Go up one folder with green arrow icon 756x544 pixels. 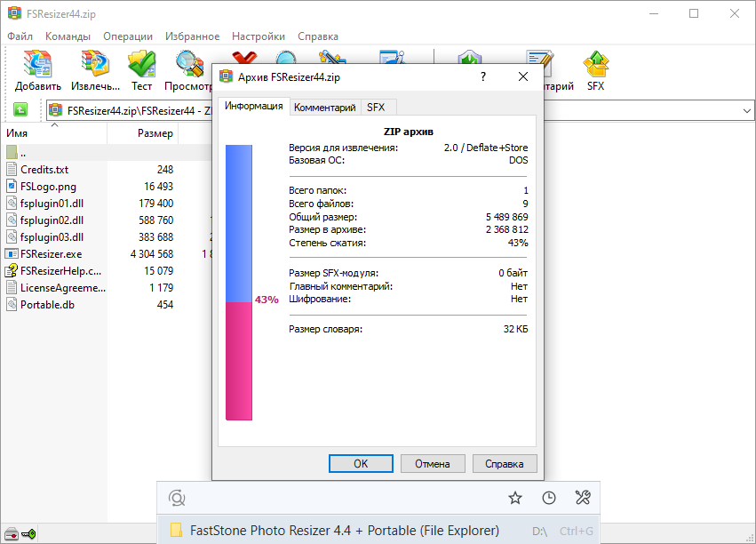[x=20, y=110]
